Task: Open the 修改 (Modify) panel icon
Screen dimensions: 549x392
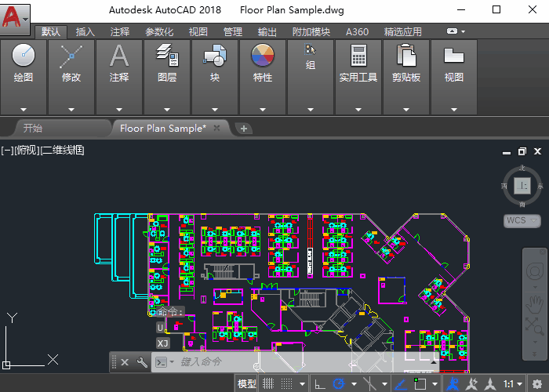Action: coord(71,56)
